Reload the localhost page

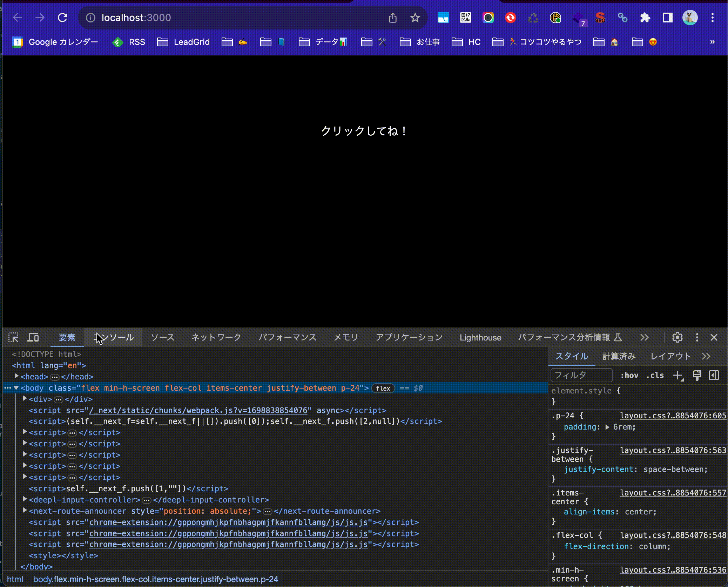click(x=62, y=18)
